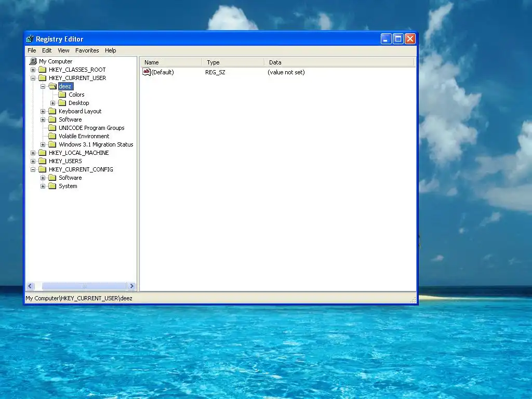Click the UNICODE Program Groups folder icon
Image resolution: width=532 pixels, height=399 pixels.
point(52,128)
